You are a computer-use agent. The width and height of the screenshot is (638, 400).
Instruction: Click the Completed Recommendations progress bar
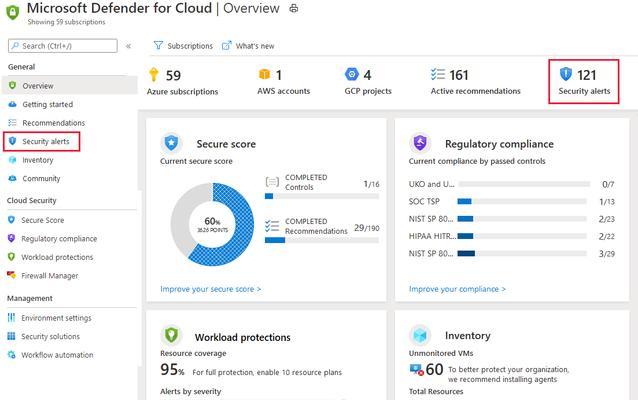[x=322, y=240]
